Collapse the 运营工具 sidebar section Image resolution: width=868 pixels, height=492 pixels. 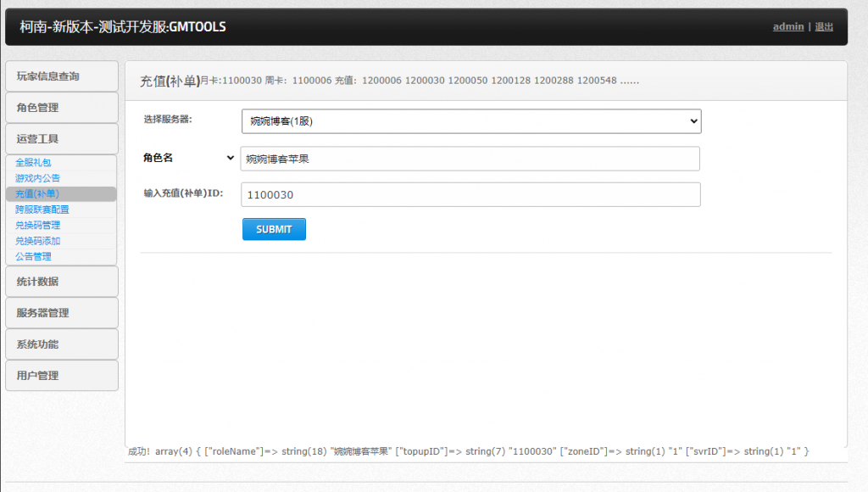pyautogui.click(x=61, y=139)
